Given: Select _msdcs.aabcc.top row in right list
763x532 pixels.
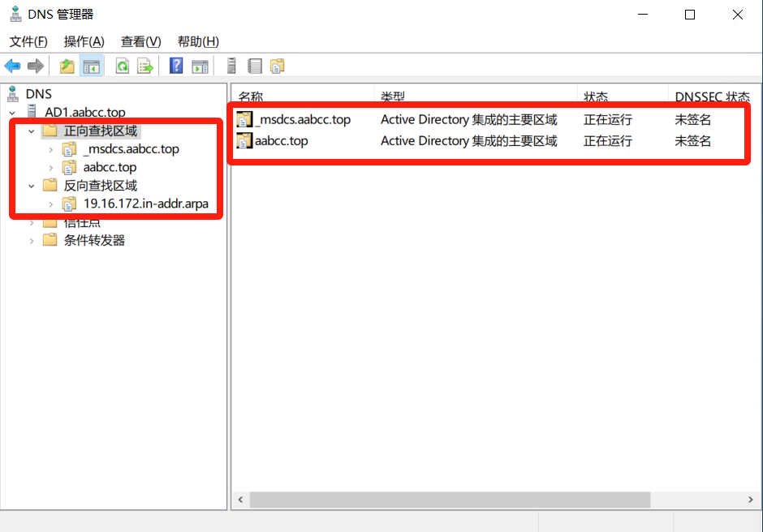Looking at the screenshot, I should [302, 120].
